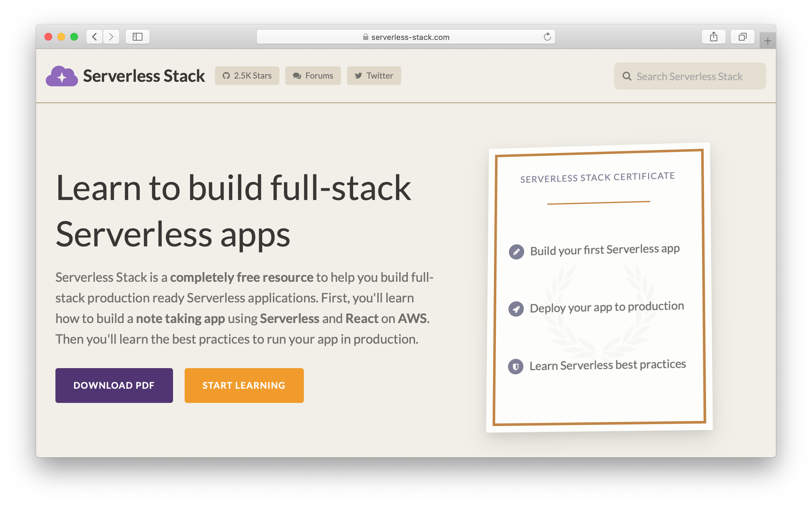Click the 'Learn to build full-stack' headline
Image resolution: width=812 pixels, height=505 pixels.
[x=233, y=188]
